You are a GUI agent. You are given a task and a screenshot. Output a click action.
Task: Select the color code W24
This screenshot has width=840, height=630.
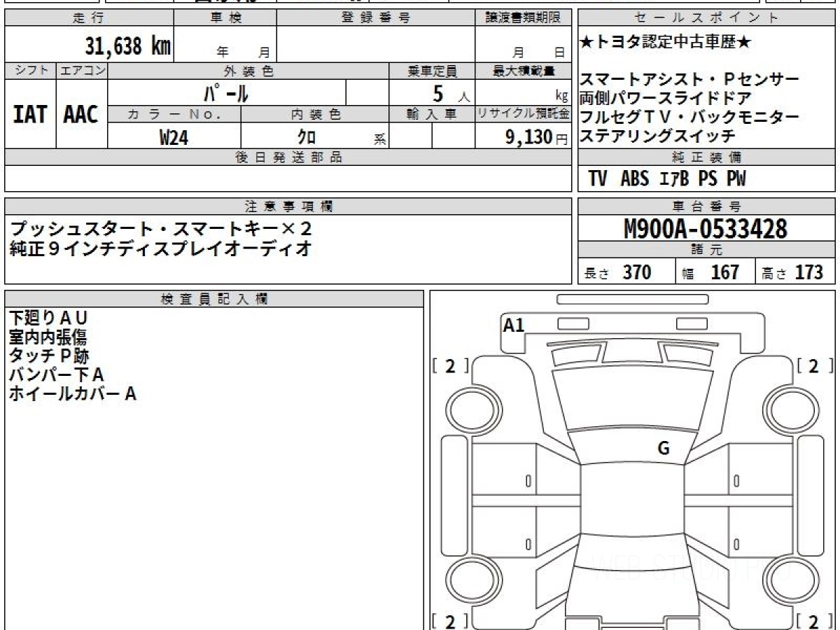[174, 137]
